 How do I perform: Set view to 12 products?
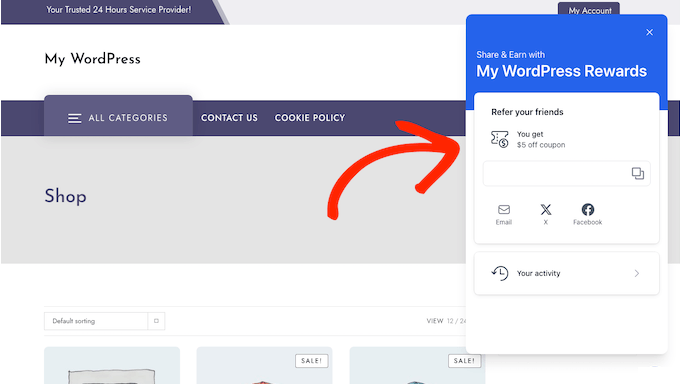pos(450,321)
